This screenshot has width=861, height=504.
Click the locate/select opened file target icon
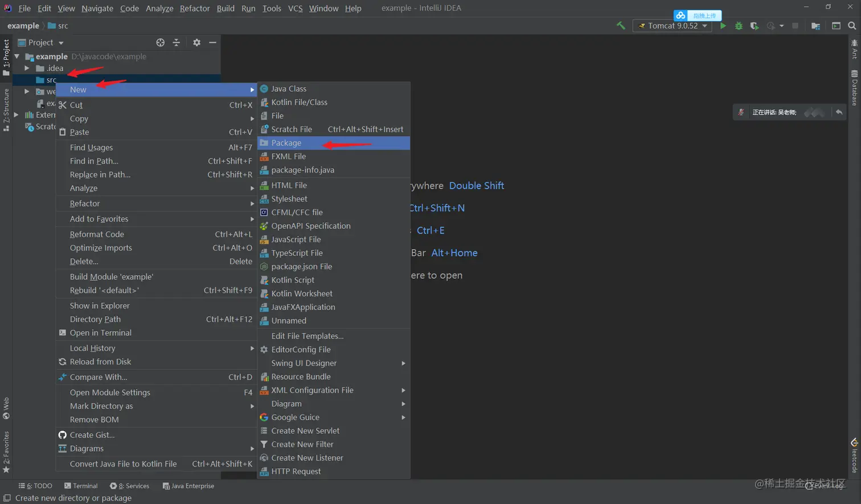point(161,43)
